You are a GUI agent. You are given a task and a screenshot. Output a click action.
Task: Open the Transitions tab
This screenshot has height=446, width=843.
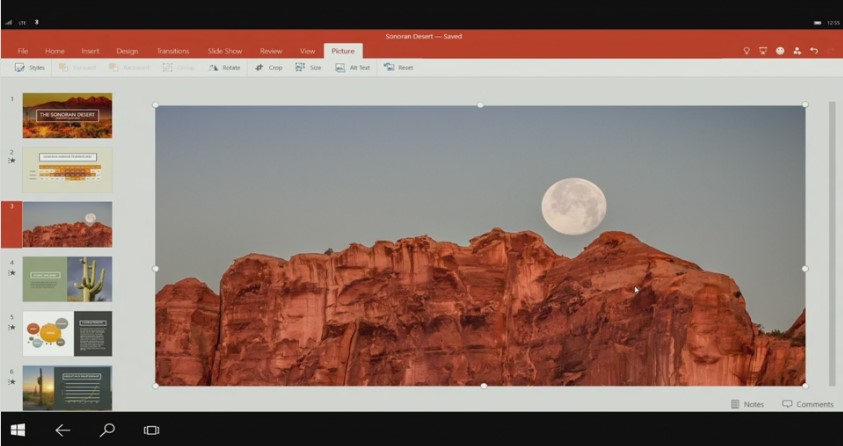click(172, 51)
